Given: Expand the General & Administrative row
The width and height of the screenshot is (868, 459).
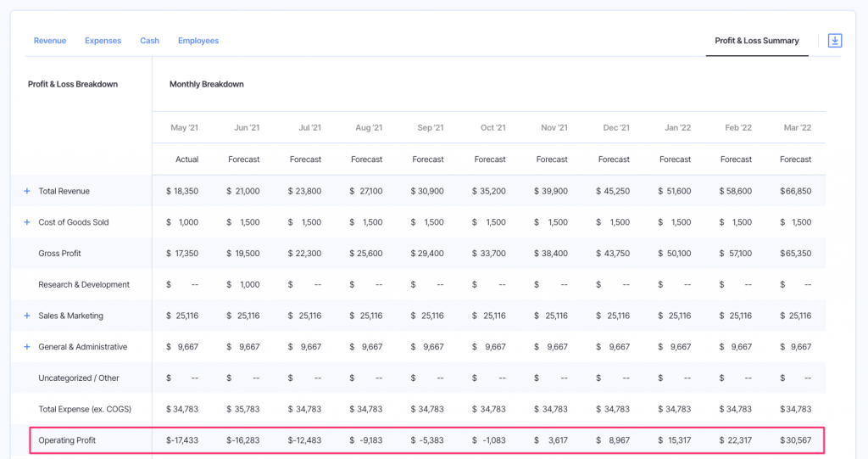Looking at the screenshot, I should 26,346.
